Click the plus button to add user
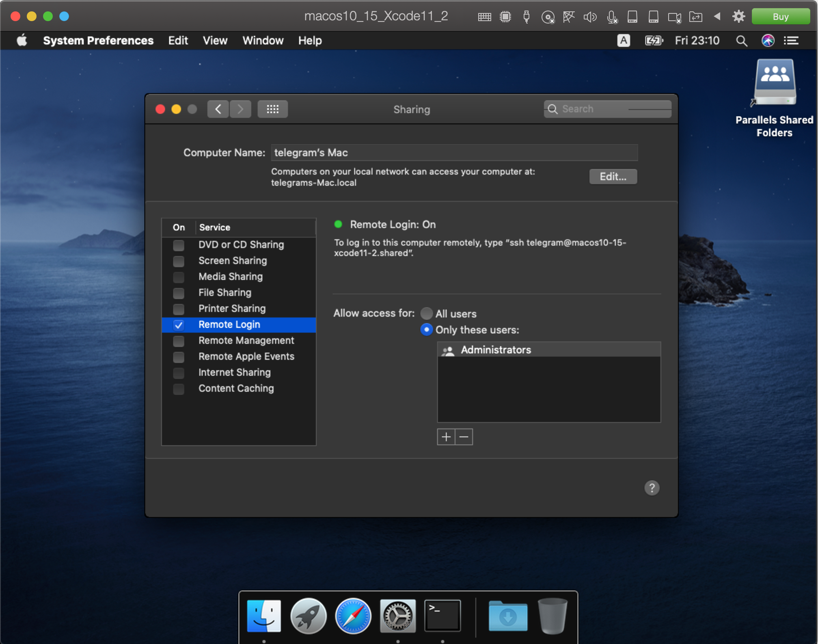Viewport: 818px width, 644px height. point(446,437)
